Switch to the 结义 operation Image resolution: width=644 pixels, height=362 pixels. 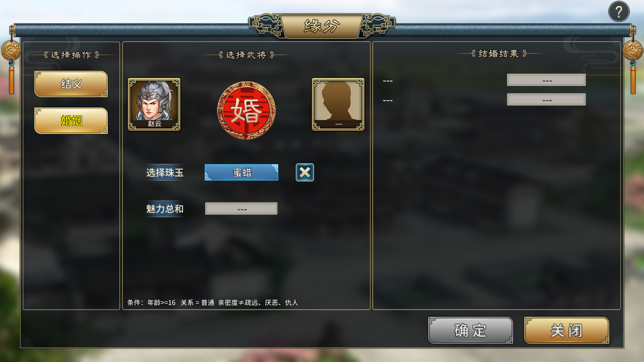click(x=71, y=84)
